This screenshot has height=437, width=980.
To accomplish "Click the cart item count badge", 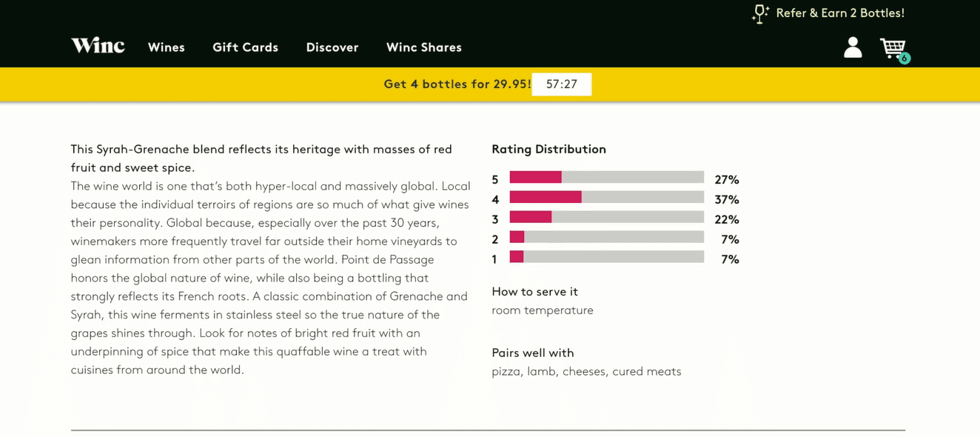I will [905, 59].
